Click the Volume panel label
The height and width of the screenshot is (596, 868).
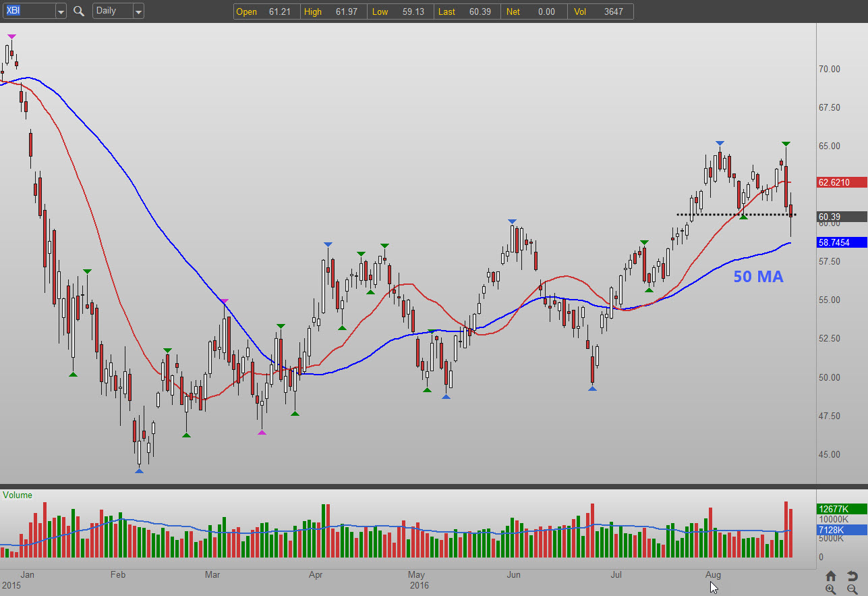click(x=18, y=495)
